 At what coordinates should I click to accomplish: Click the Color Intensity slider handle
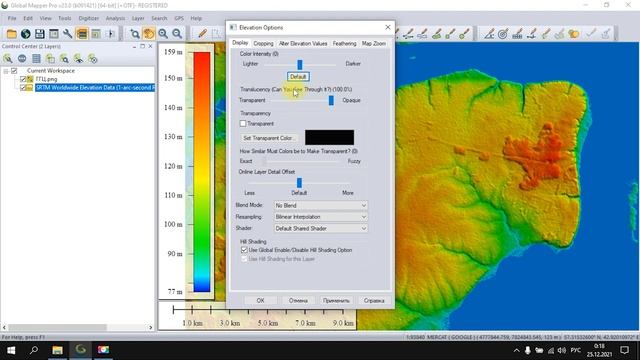pyautogui.click(x=300, y=64)
